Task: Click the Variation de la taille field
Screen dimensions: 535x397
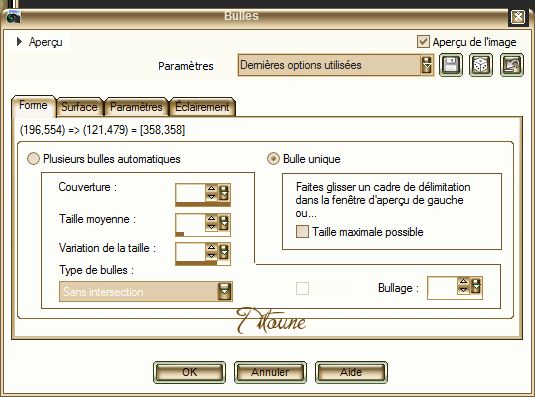Action: coord(190,252)
